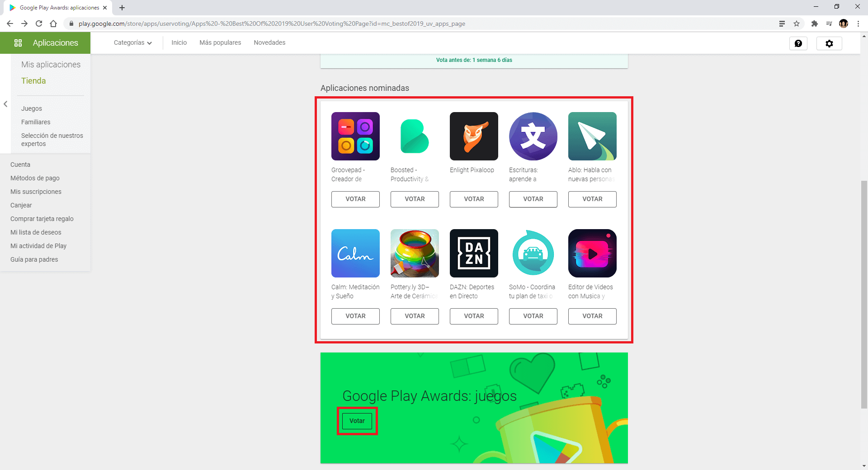The width and height of the screenshot is (868, 470).
Task: Open Selección de nuestros expertos
Action: click(52, 140)
